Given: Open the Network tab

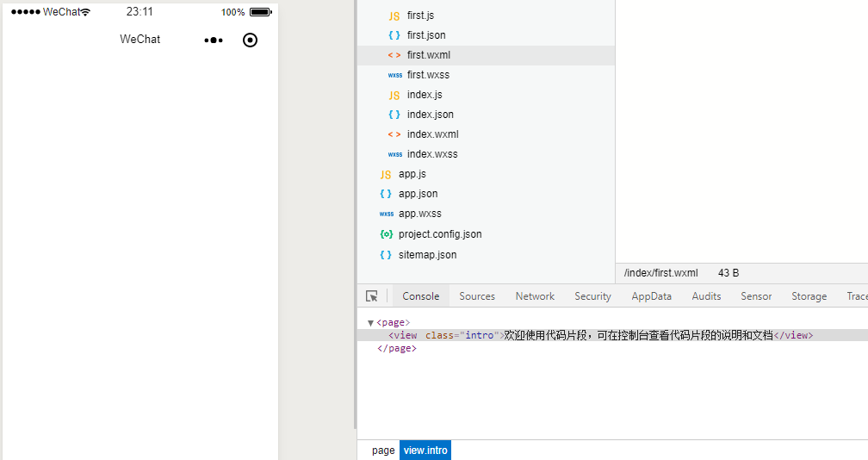Looking at the screenshot, I should point(535,296).
